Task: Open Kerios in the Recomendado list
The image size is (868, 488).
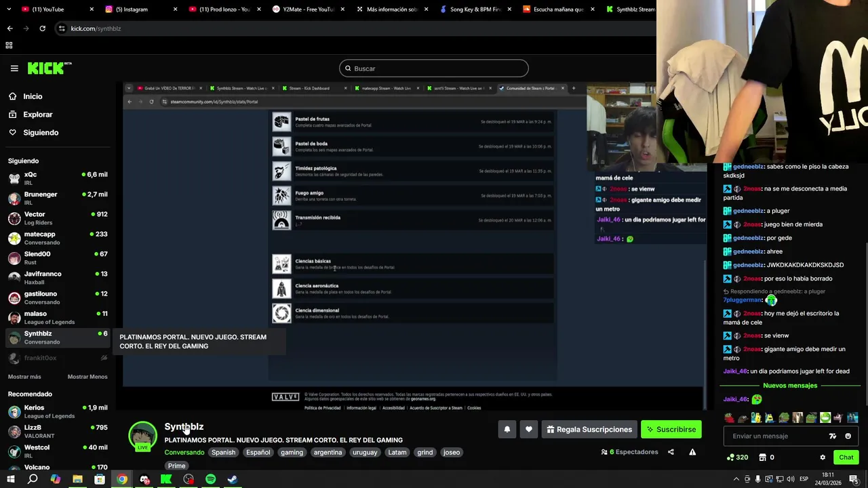Action: pos(58,411)
